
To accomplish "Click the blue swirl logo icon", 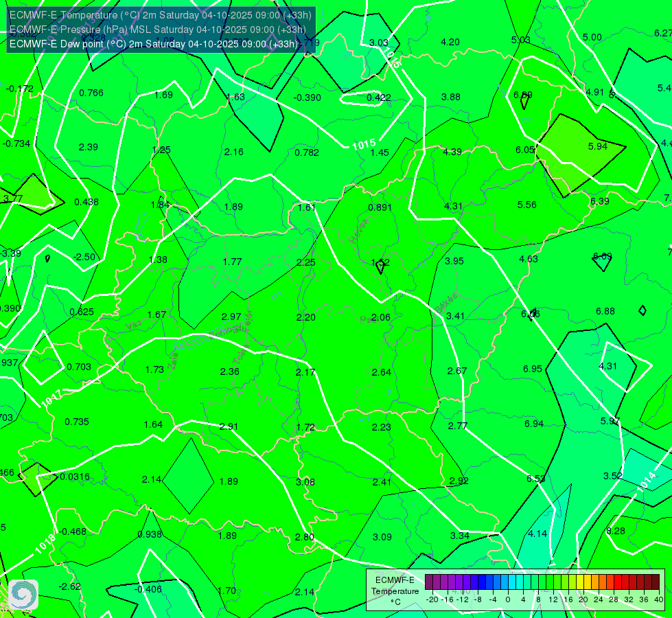I will click(x=23, y=595).
